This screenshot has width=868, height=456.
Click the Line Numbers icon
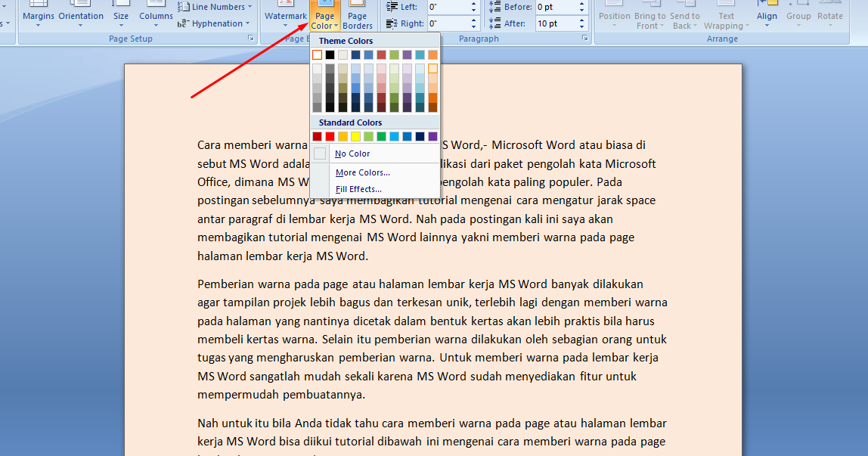(x=184, y=7)
